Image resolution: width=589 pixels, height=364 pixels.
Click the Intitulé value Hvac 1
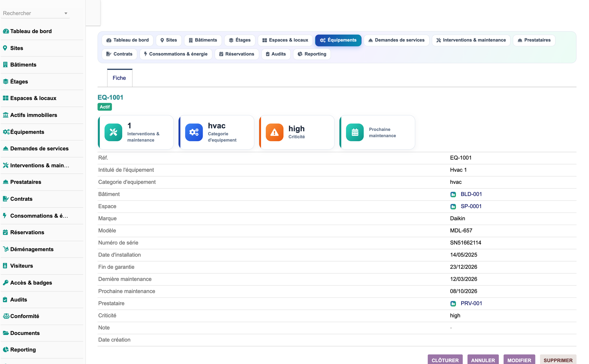[458, 170]
